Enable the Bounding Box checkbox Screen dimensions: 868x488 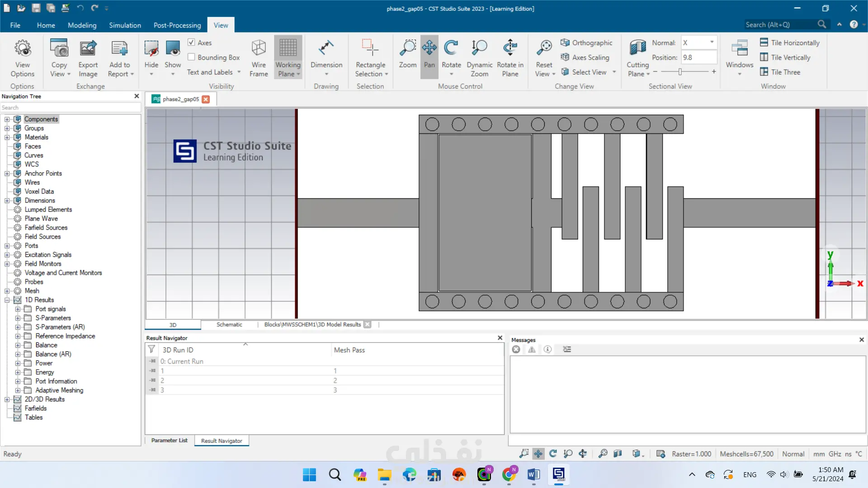192,57
